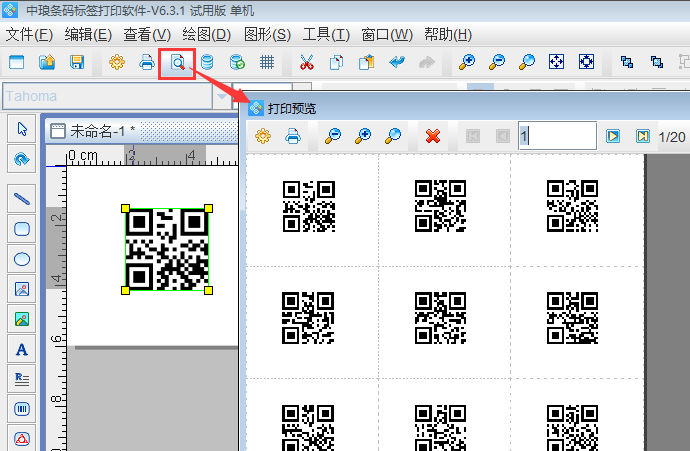Click the Print Preview icon in main toolbar
The height and width of the screenshot is (451, 690).
pyautogui.click(x=177, y=62)
